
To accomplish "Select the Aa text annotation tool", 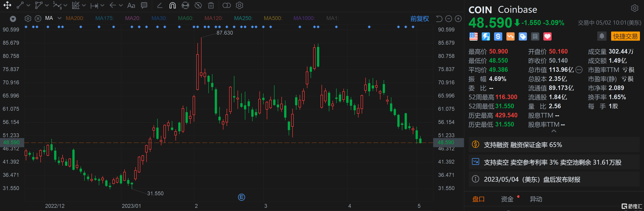I will click(x=131, y=5).
